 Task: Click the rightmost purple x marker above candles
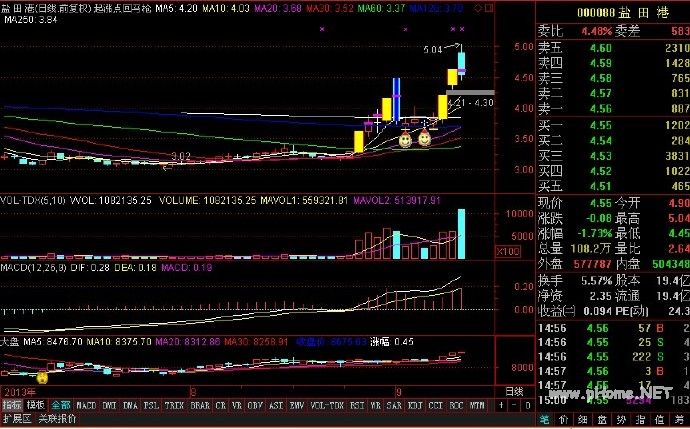(x=462, y=29)
